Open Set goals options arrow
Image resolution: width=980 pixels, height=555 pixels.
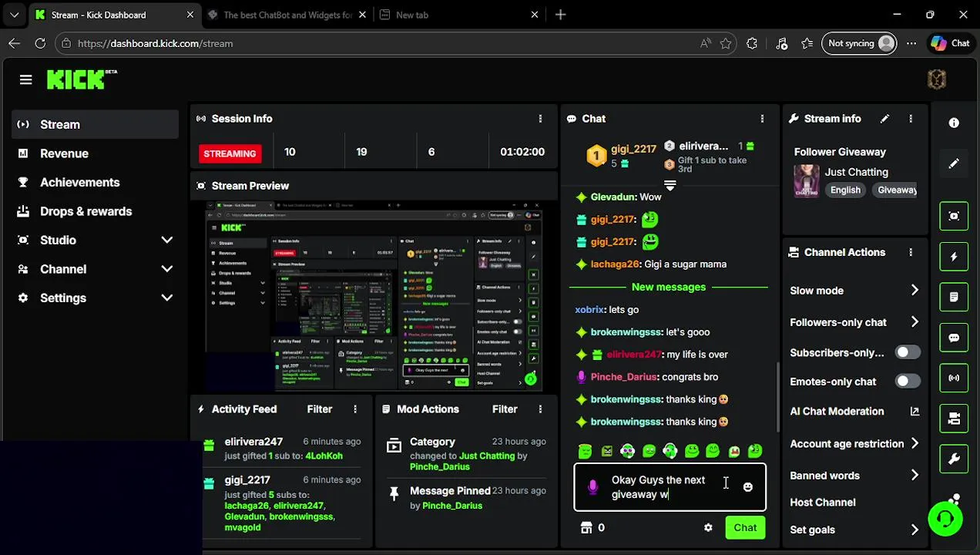(915, 530)
